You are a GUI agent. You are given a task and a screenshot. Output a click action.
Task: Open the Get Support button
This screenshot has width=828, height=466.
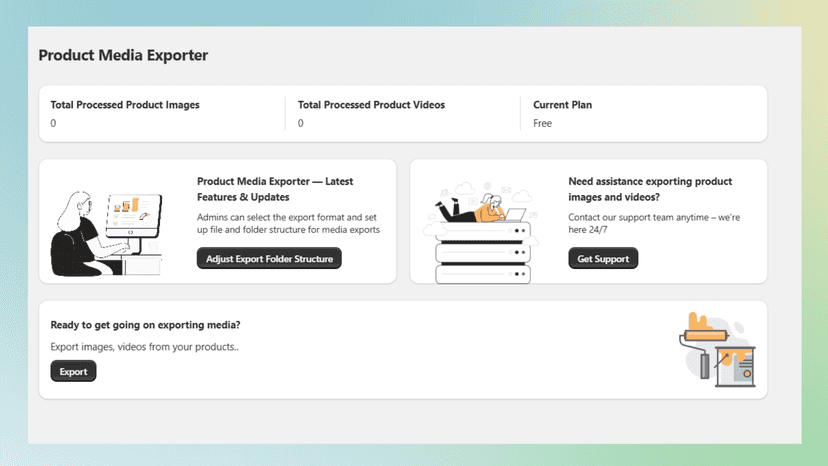tap(603, 258)
